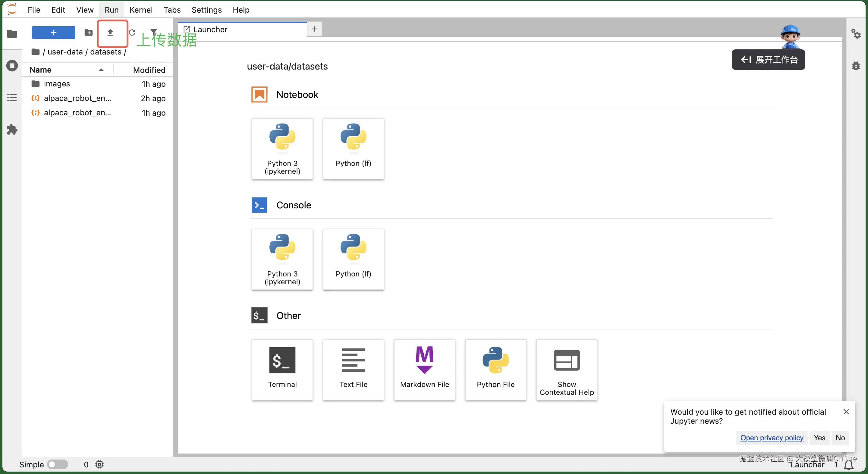
Task: Open the images folder
Action: tap(57, 83)
